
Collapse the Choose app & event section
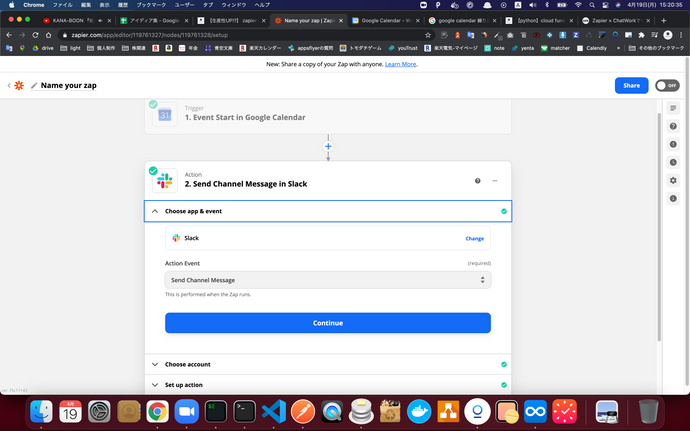pos(328,211)
